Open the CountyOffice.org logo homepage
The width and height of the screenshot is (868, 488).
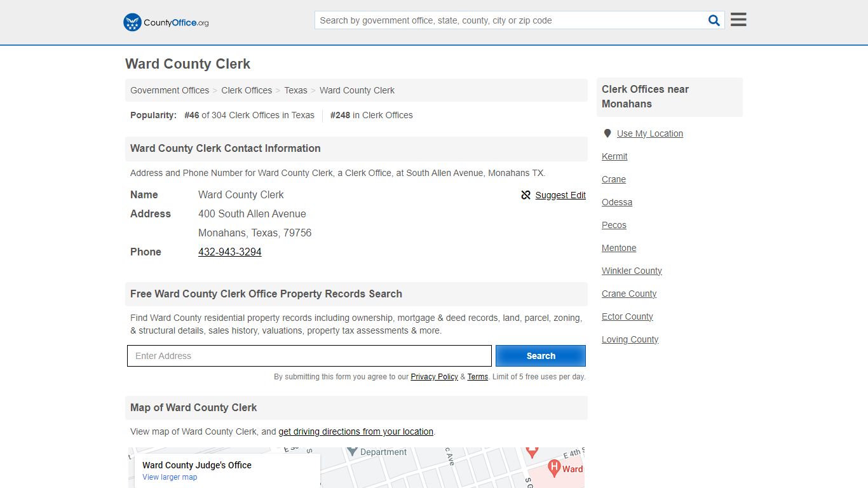click(x=166, y=22)
